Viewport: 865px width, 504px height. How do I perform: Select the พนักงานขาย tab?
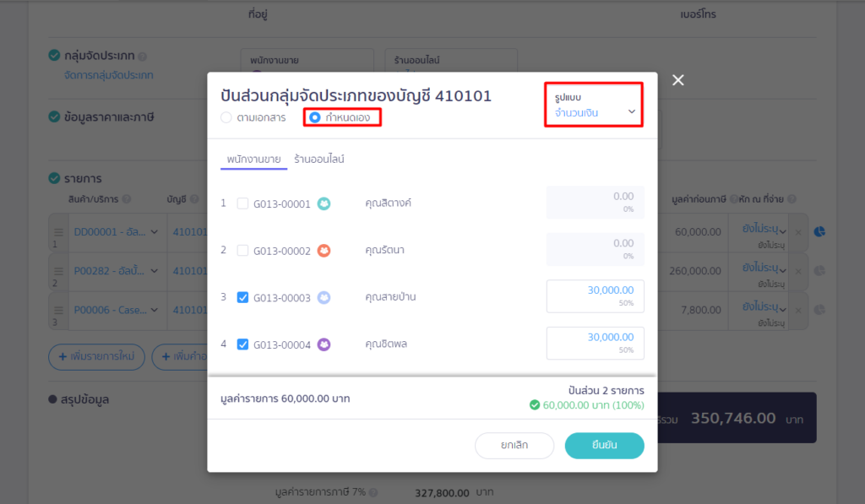point(254,159)
